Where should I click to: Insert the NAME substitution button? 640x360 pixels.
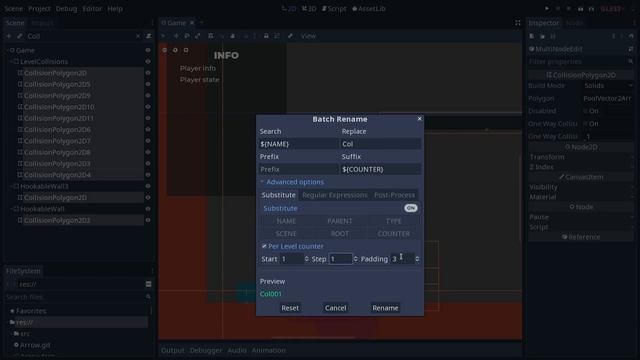coord(286,221)
